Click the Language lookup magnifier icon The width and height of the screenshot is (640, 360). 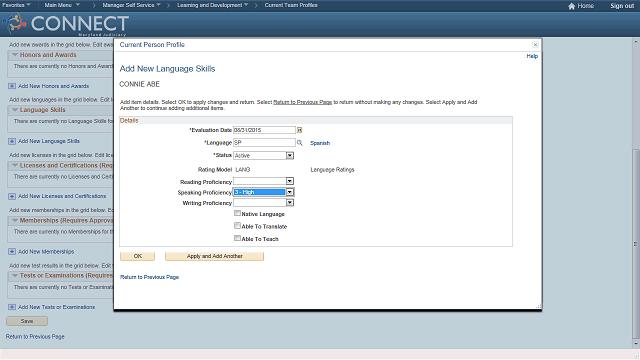300,143
